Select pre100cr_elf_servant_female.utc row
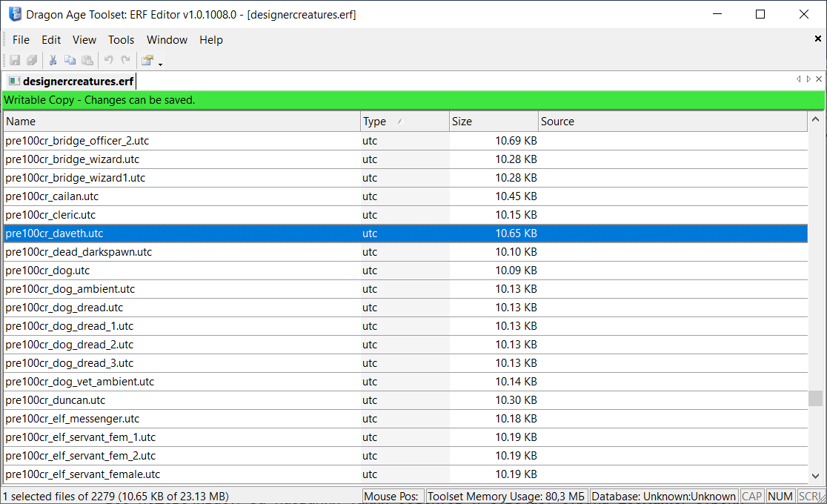This screenshot has width=827, height=504. tap(405, 474)
